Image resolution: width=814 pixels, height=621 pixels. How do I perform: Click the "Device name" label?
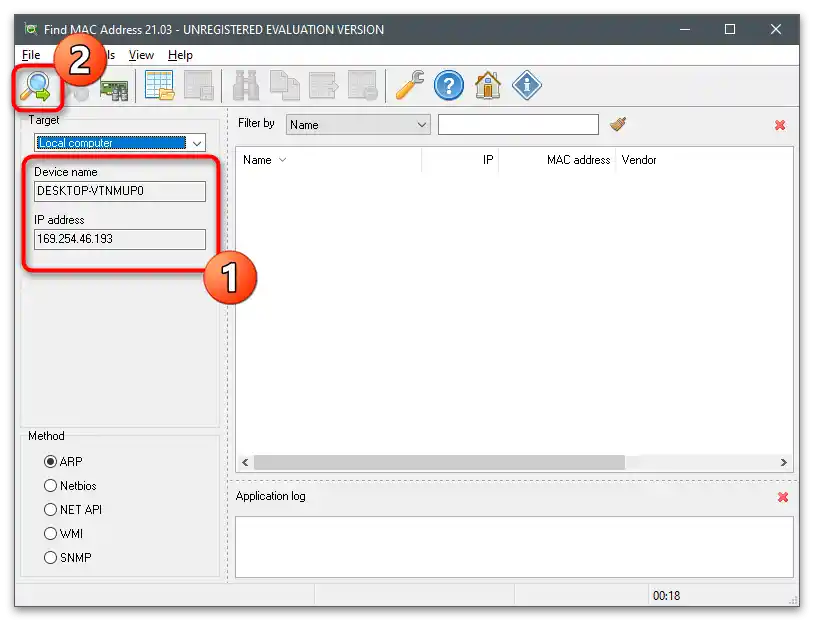tap(66, 172)
